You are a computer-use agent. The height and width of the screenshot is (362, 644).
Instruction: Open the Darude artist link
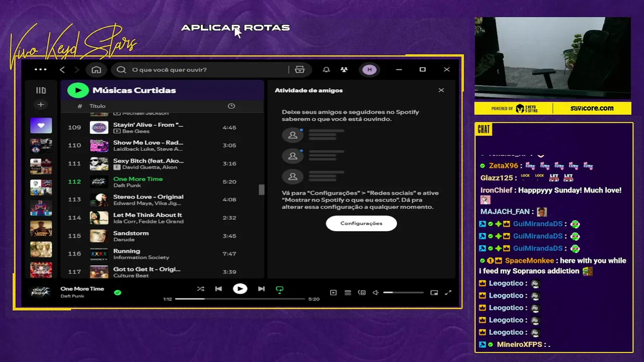tap(124, 239)
